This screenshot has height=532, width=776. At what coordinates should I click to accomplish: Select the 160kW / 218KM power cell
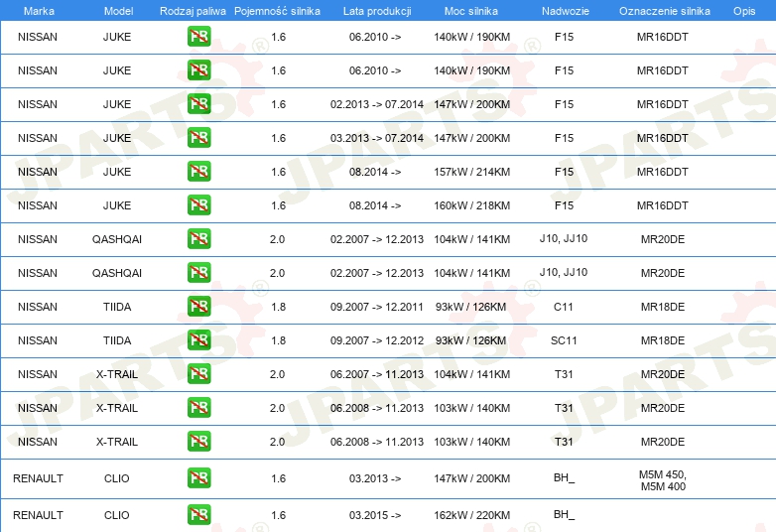[x=471, y=205]
